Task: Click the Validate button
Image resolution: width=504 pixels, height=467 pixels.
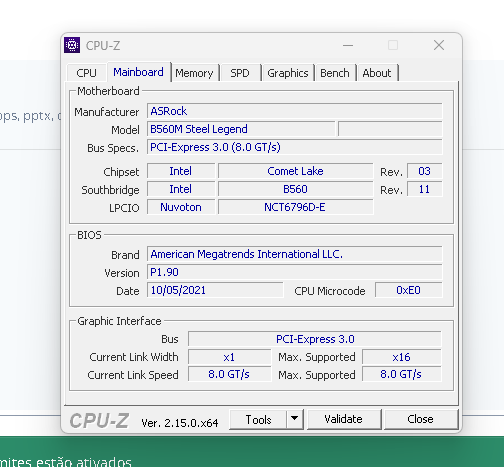Action: (344, 419)
